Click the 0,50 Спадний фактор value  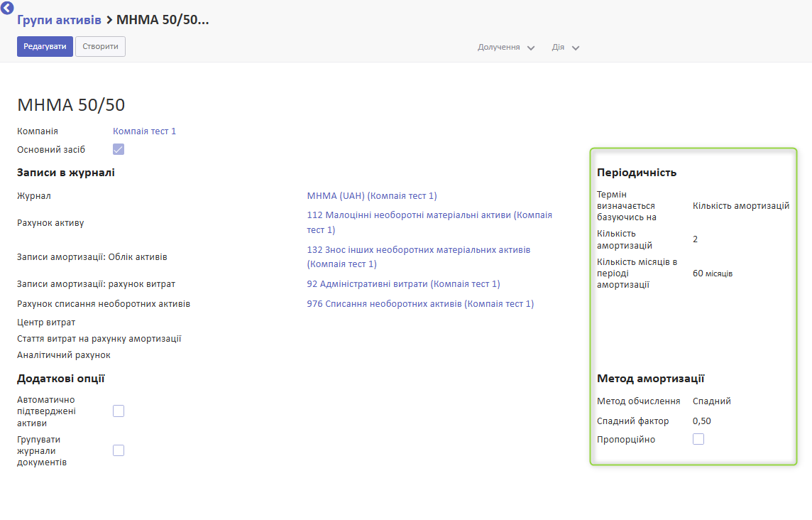702,421
